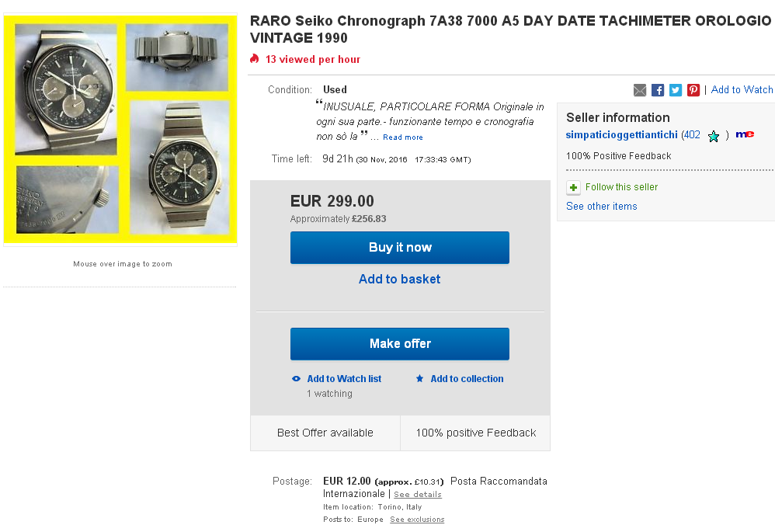Open postage See details
Viewport: 775px width, 532px height.
pyautogui.click(x=417, y=495)
